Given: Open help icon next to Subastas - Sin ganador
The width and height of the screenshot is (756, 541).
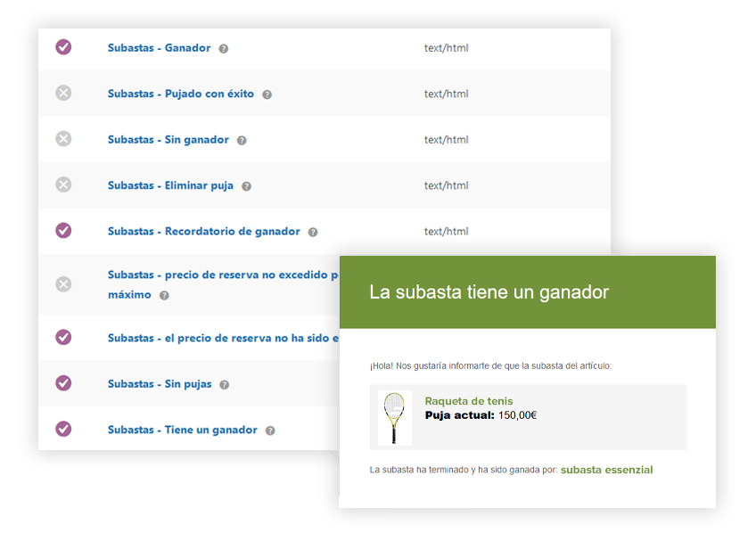Looking at the screenshot, I should [242, 140].
